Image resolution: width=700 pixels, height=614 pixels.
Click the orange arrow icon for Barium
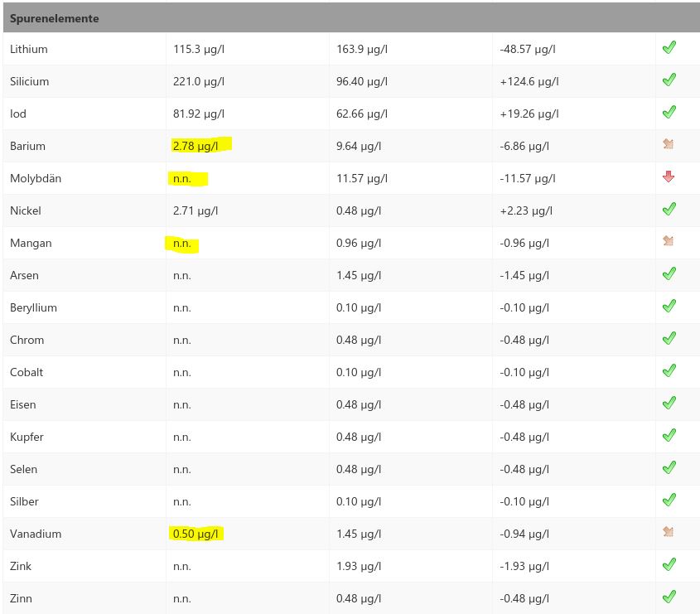(668, 145)
